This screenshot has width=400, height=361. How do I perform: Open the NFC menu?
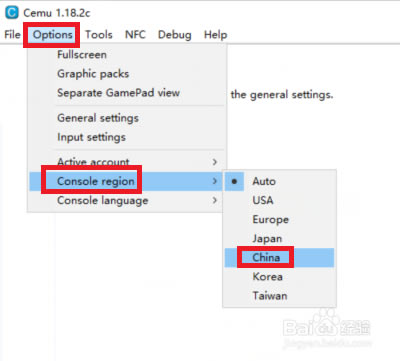[135, 34]
